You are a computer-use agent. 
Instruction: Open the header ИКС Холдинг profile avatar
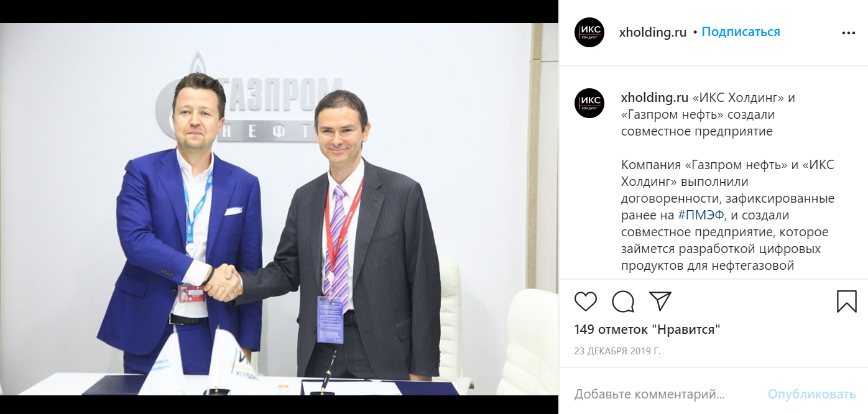point(589,32)
